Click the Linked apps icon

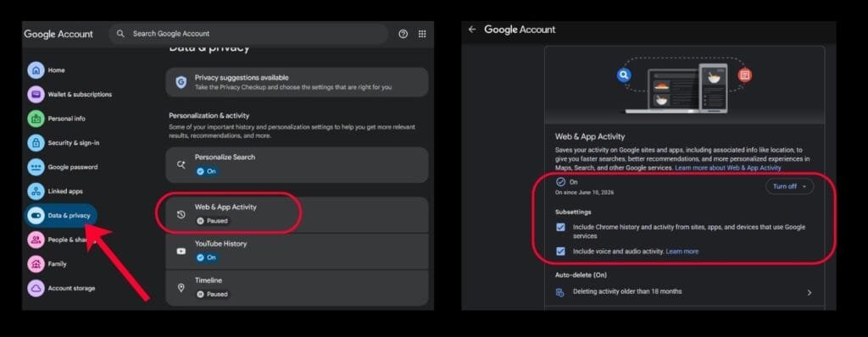36,191
